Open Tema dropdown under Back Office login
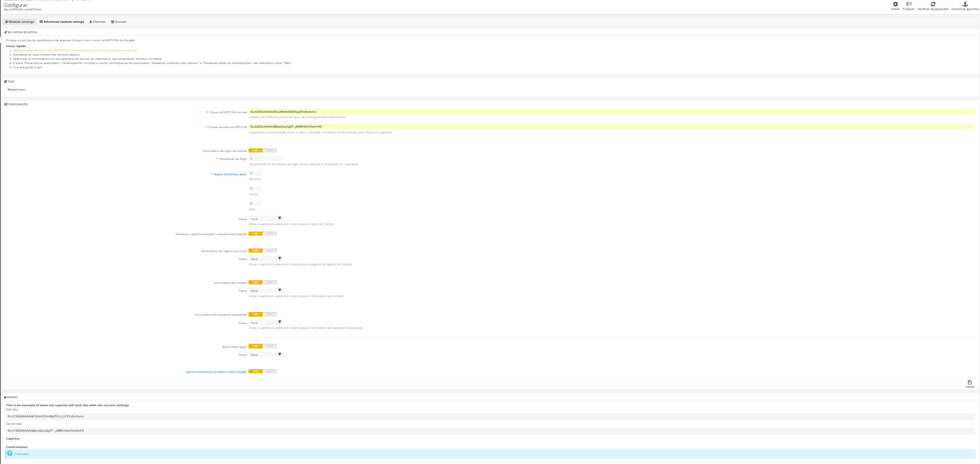This screenshot has height=464, width=980. click(266, 354)
